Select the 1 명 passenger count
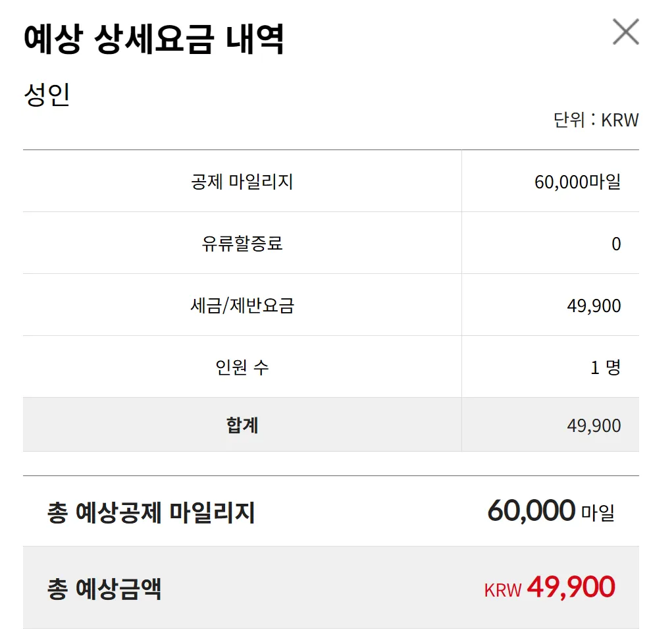 (x=606, y=367)
